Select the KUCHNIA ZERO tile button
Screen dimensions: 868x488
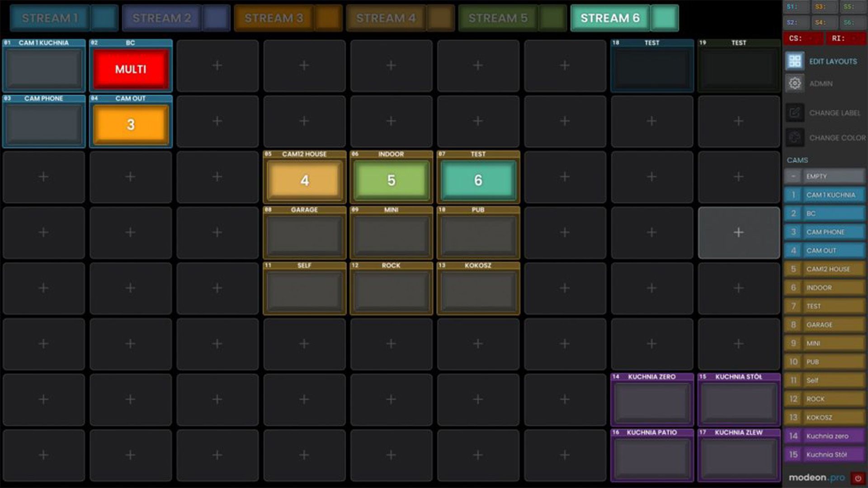(651, 403)
